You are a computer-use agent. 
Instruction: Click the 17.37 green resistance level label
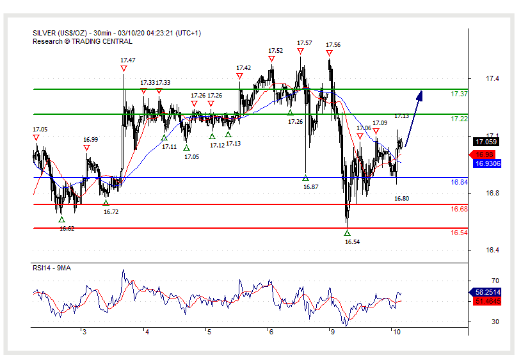(x=459, y=94)
